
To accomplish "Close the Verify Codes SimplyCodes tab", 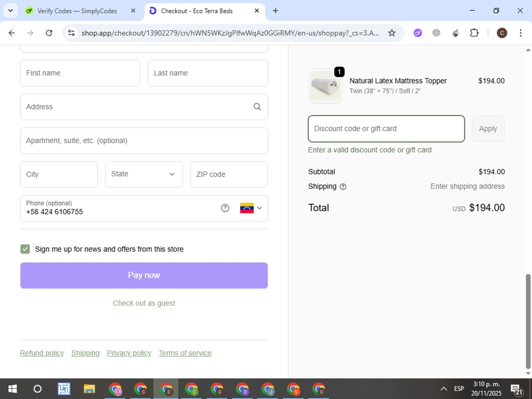I will [x=133, y=11].
